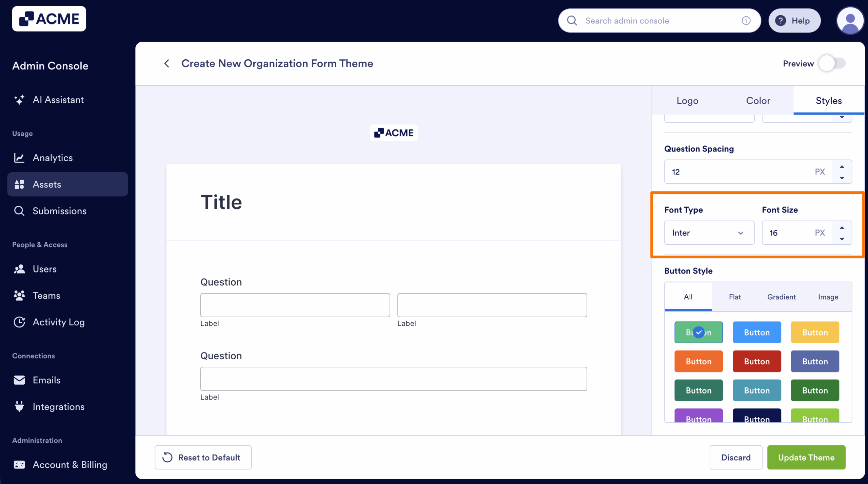The height and width of the screenshot is (484, 868).
Task: Click the Submissions magnifier icon
Action: point(19,210)
